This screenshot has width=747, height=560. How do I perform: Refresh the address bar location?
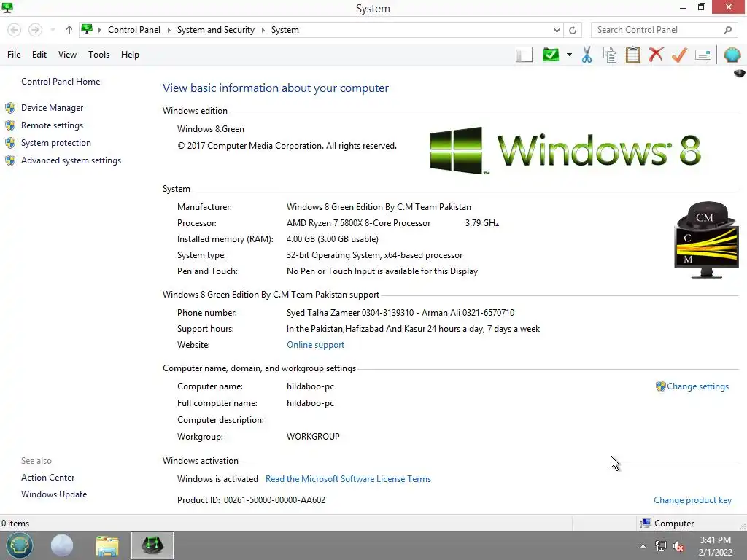click(x=573, y=30)
